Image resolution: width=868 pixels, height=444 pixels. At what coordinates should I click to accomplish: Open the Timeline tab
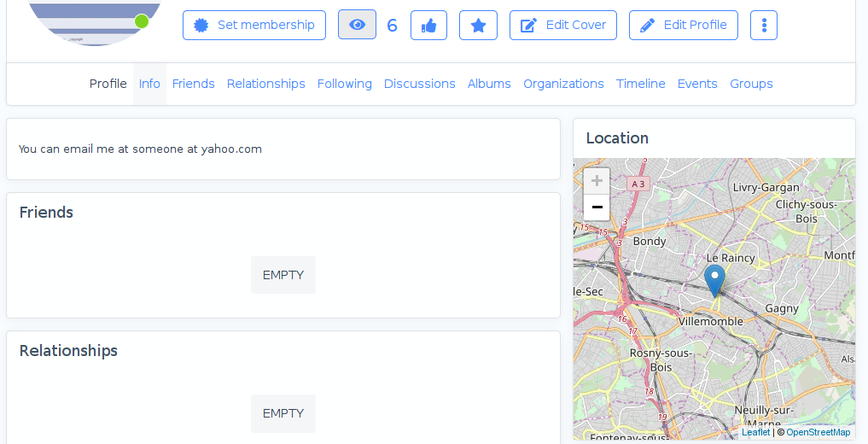[x=641, y=84]
